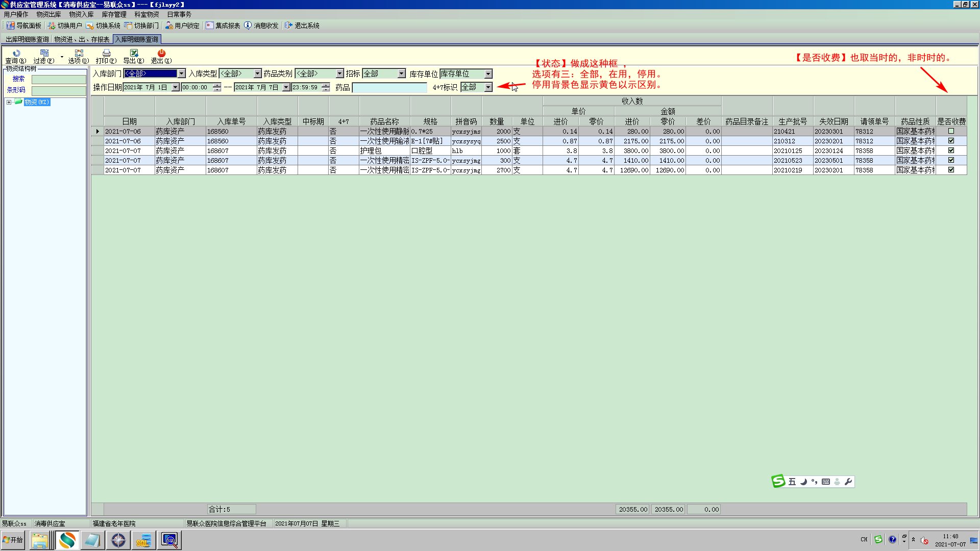This screenshot has height=551, width=980.
Task: Click the 查询 (query) refresh icon
Action: click(x=16, y=53)
